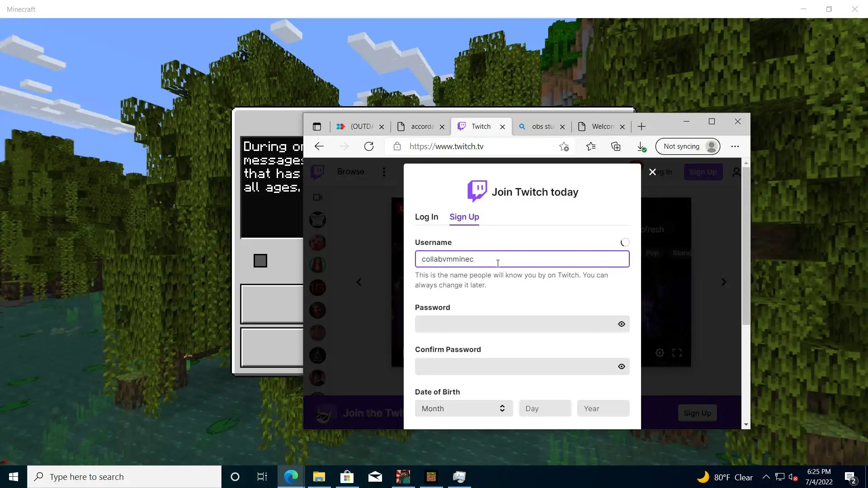This screenshot has height=488, width=868.
Task: Show password in Password field
Action: [x=622, y=324]
